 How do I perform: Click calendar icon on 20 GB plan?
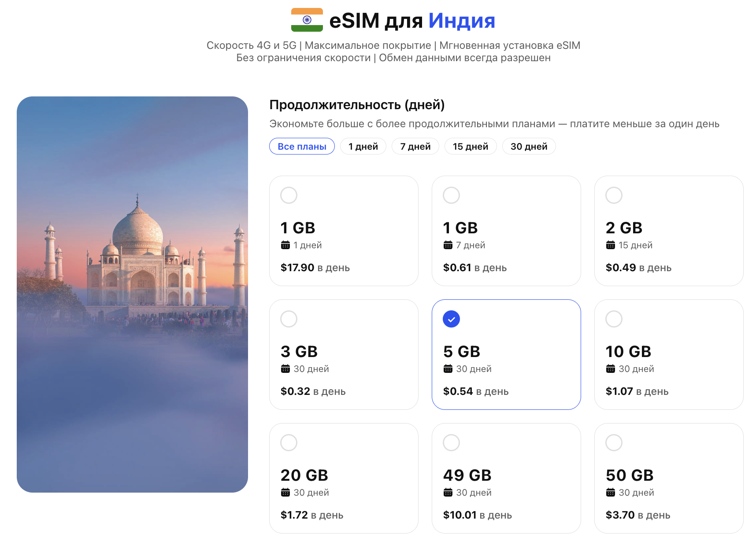[x=285, y=493]
